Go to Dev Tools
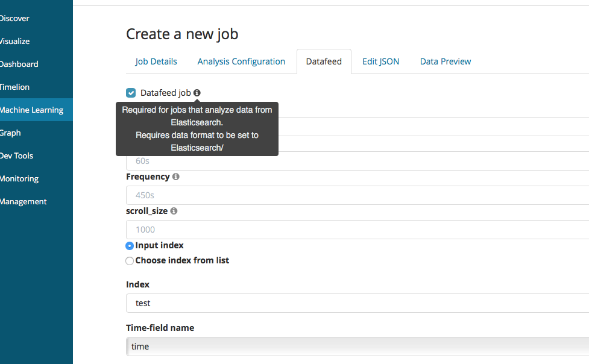 [x=16, y=156]
